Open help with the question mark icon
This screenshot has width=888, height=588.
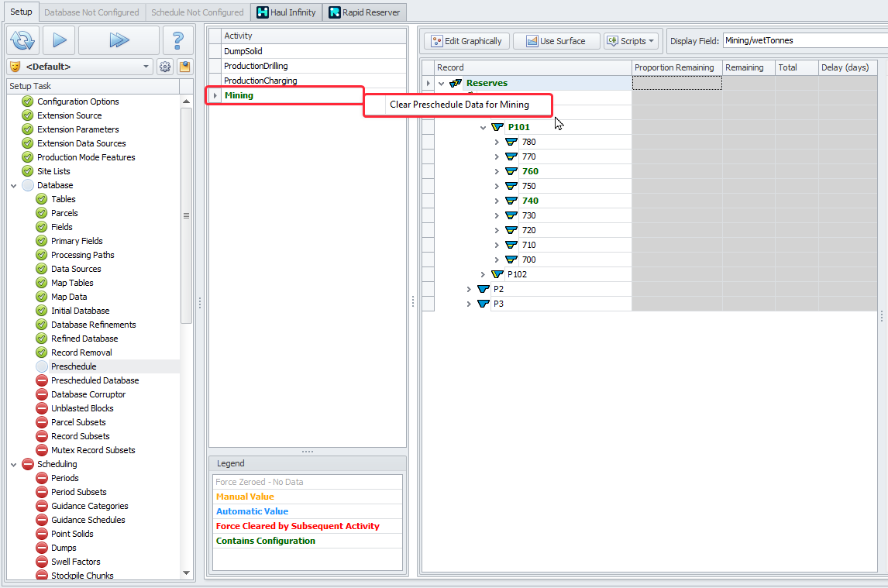[177, 40]
